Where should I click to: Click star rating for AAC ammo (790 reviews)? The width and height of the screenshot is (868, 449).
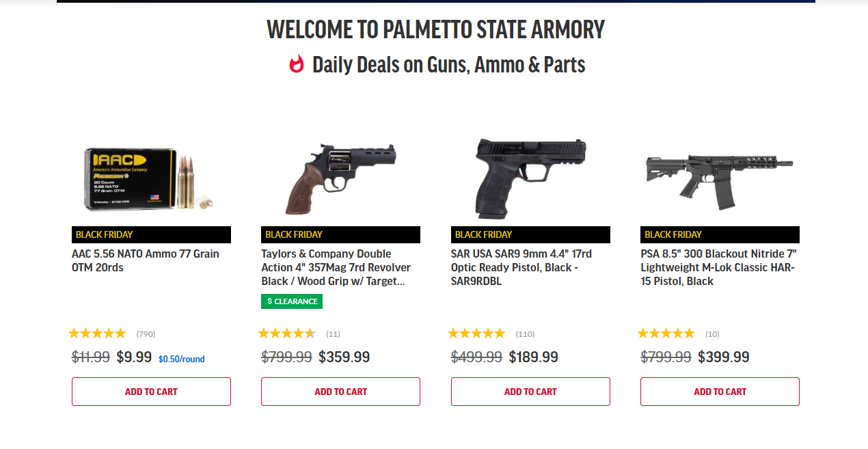98,334
